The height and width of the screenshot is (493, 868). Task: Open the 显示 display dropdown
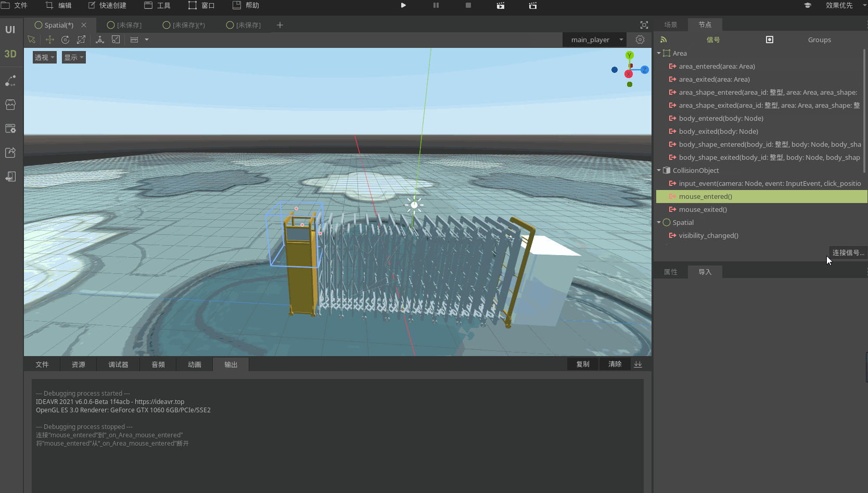73,57
